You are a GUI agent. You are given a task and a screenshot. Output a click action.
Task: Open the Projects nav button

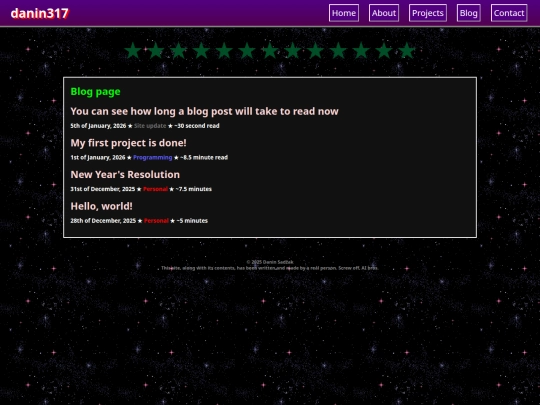click(428, 13)
